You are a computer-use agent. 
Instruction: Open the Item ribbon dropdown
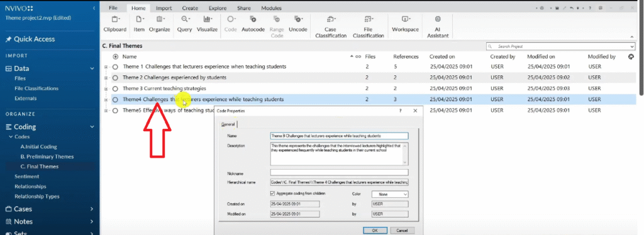pyautogui.click(x=139, y=24)
